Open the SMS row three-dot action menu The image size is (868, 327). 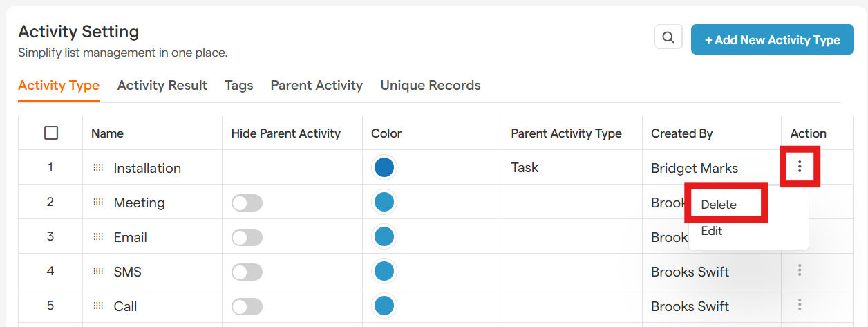pyautogui.click(x=800, y=270)
